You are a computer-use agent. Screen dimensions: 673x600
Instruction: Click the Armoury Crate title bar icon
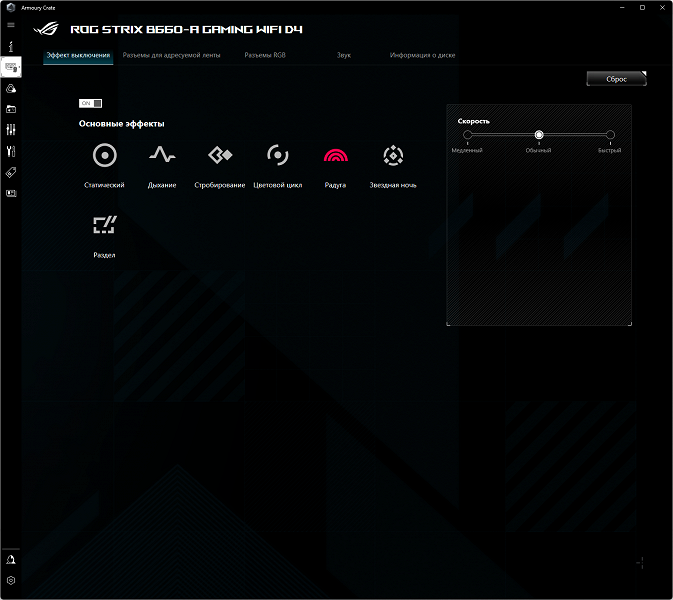[x=11, y=7]
